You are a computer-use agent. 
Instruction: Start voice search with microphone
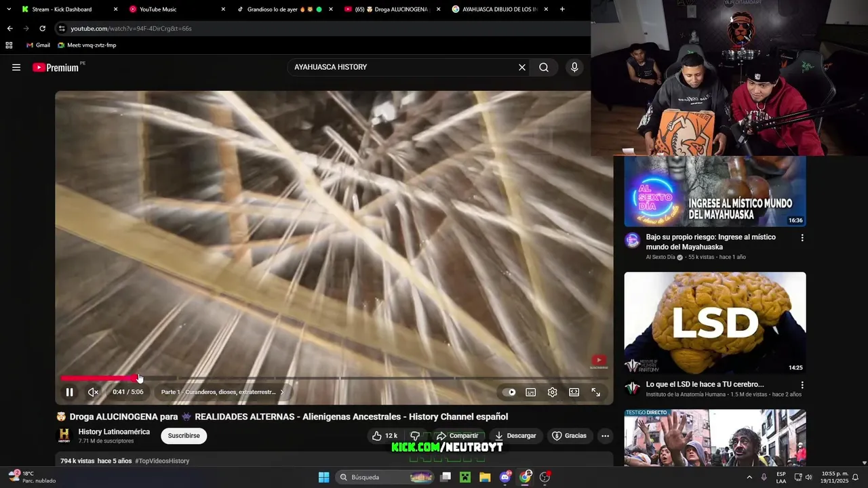tap(574, 67)
